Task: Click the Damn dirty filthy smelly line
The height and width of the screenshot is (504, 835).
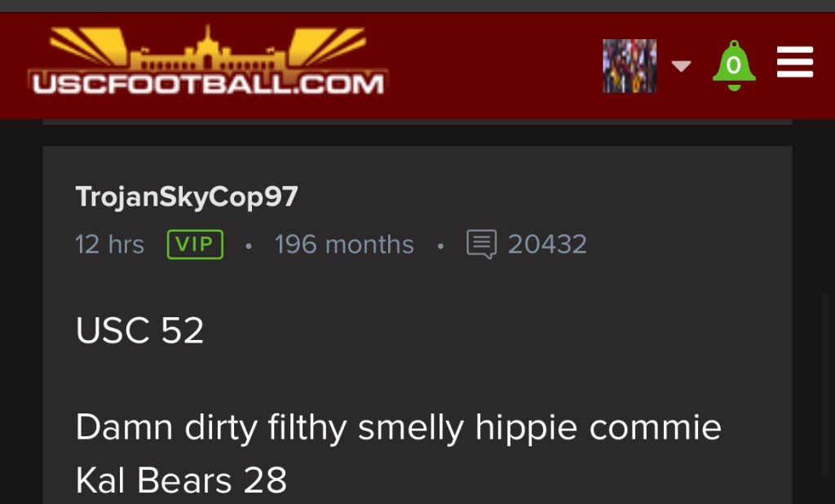Action: tap(398, 428)
